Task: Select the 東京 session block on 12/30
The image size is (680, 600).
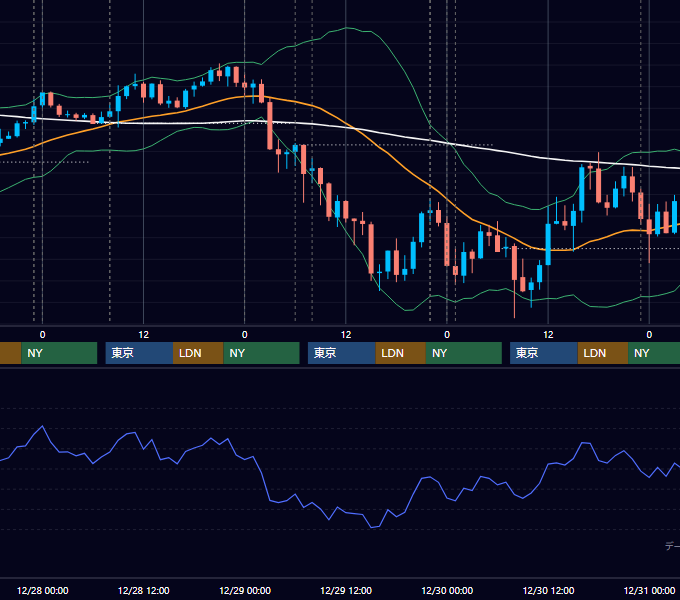Action: 544,353
